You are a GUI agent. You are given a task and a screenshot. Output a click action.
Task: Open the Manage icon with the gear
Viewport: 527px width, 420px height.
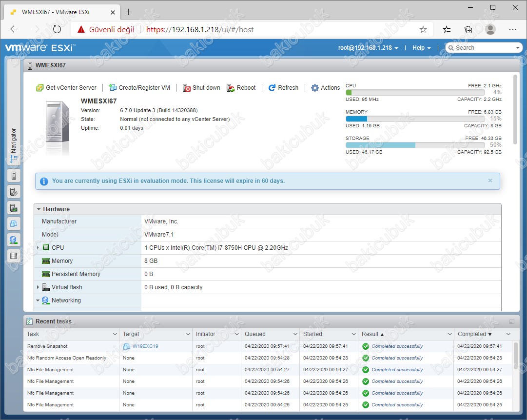point(14,192)
